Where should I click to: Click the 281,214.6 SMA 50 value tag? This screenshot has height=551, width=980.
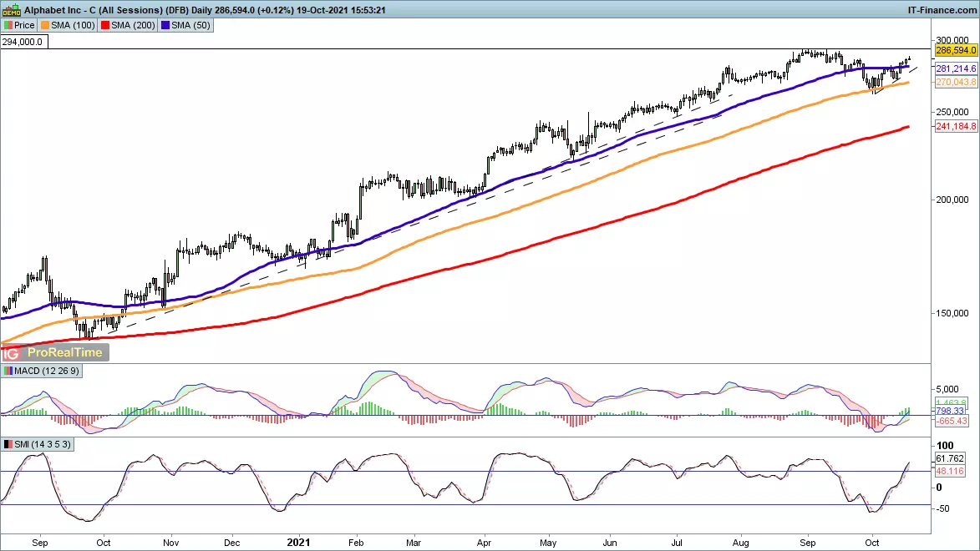coord(957,68)
